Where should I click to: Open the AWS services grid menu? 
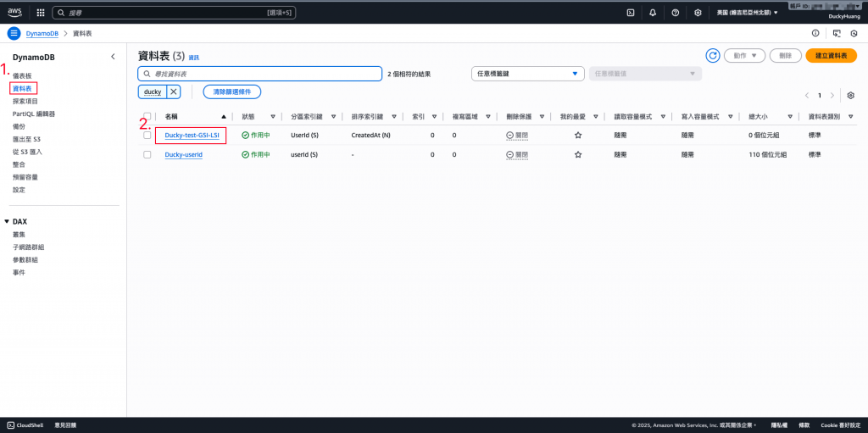41,12
